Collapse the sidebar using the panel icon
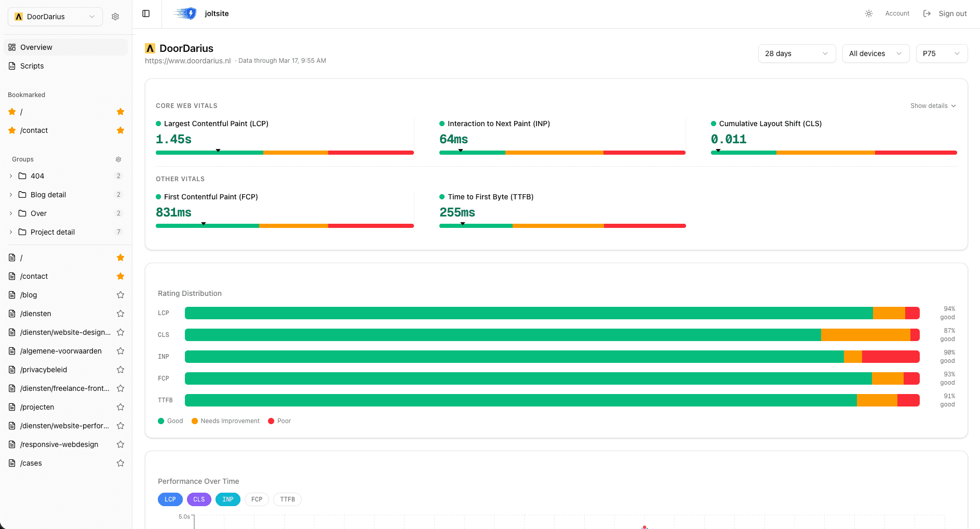 pos(146,13)
